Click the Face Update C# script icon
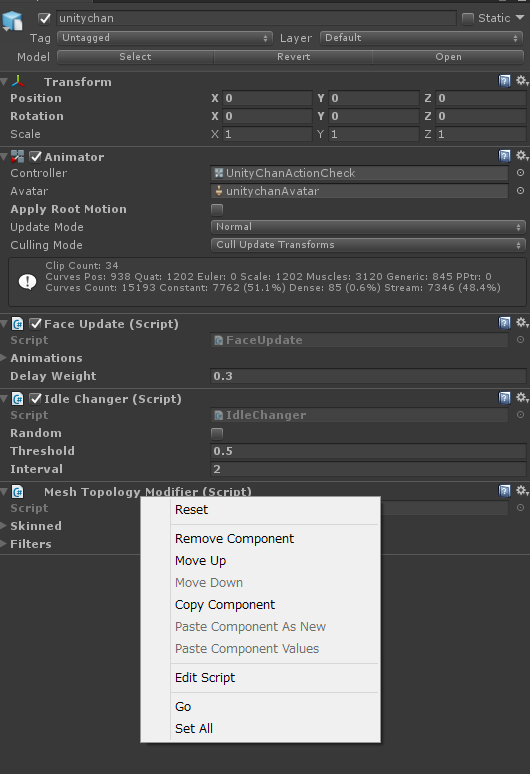The width and height of the screenshot is (530, 774). pyautogui.click(x=17, y=324)
